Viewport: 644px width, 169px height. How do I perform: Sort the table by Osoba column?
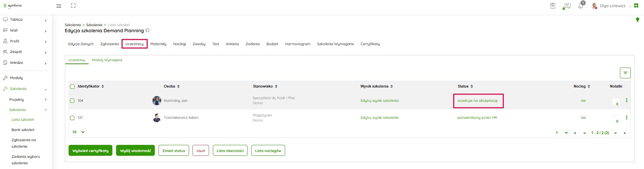coord(172,87)
